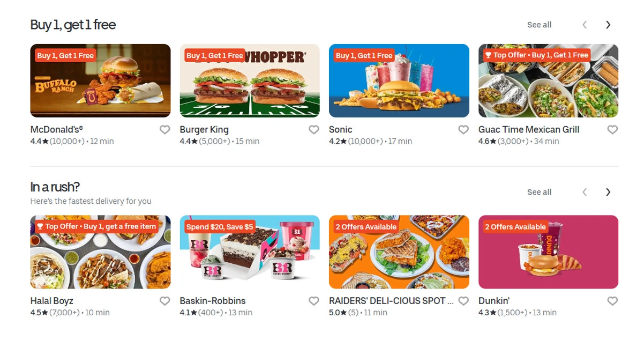Tap the heart next to Guac Time Mexican Grill

(x=612, y=130)
